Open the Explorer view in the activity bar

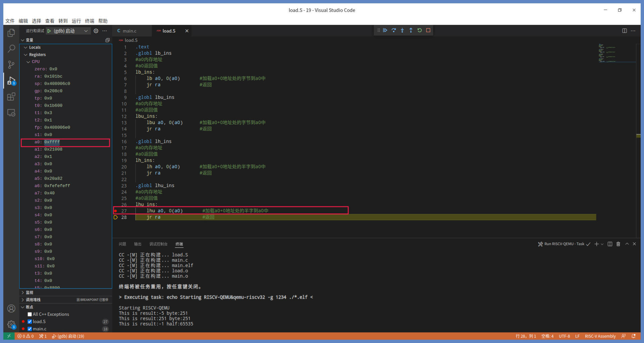(x=11, y=33)
